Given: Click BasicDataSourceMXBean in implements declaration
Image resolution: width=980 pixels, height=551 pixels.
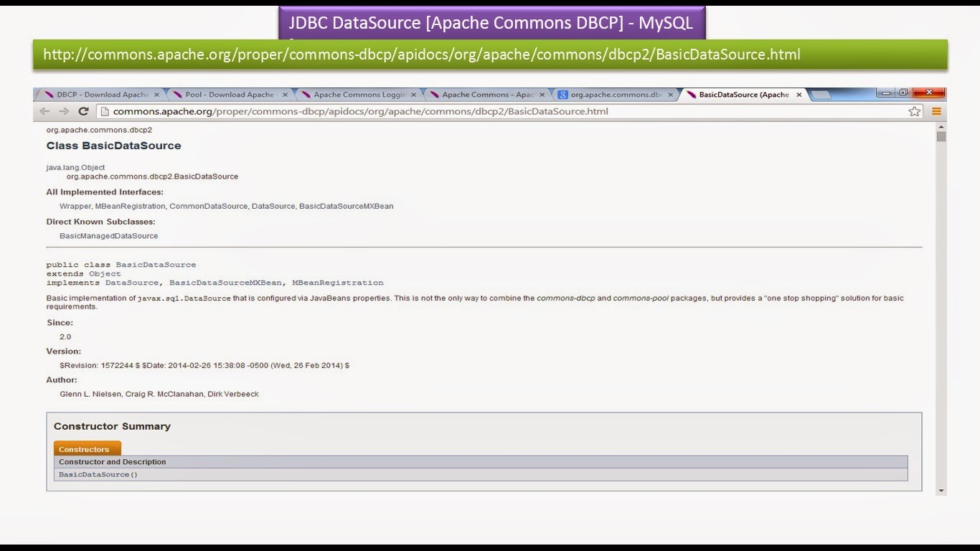Looking at the screenshot, I should pos(225,283).
